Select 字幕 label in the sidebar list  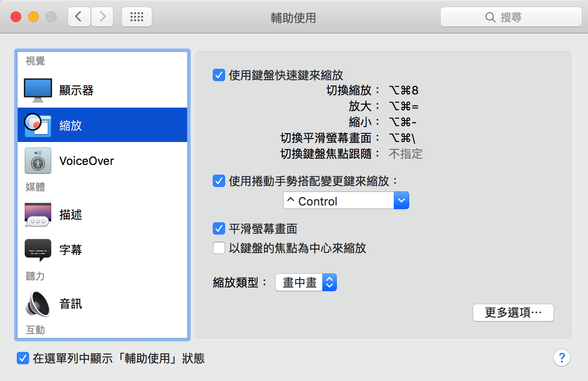(71, 250)
